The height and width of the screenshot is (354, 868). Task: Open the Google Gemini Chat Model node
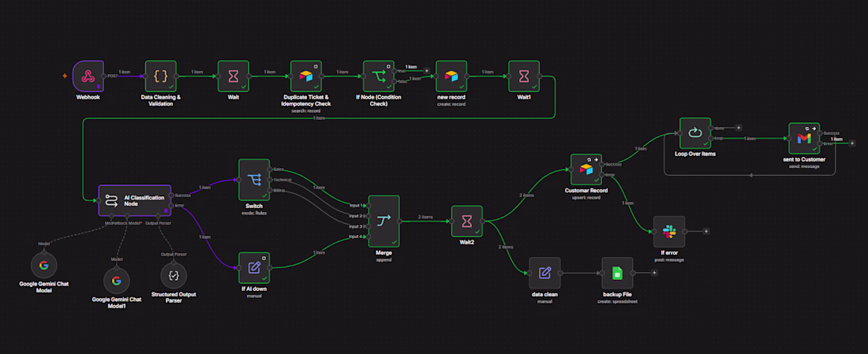click(x=43, y=266)
